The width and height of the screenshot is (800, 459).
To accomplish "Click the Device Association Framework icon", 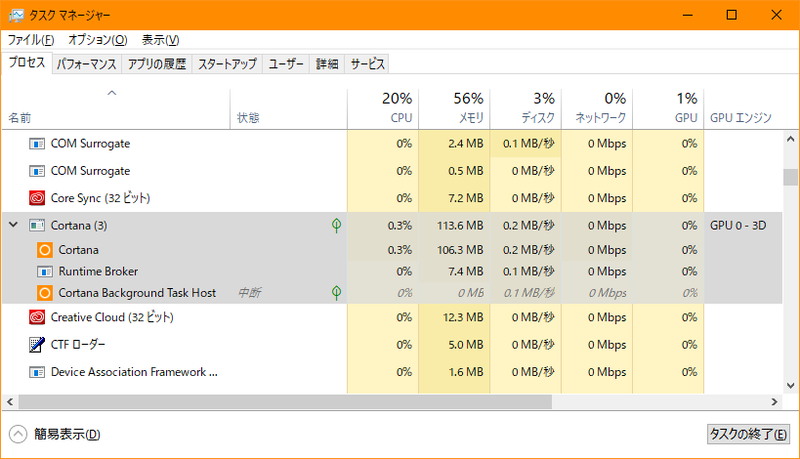I will point(37,372).
